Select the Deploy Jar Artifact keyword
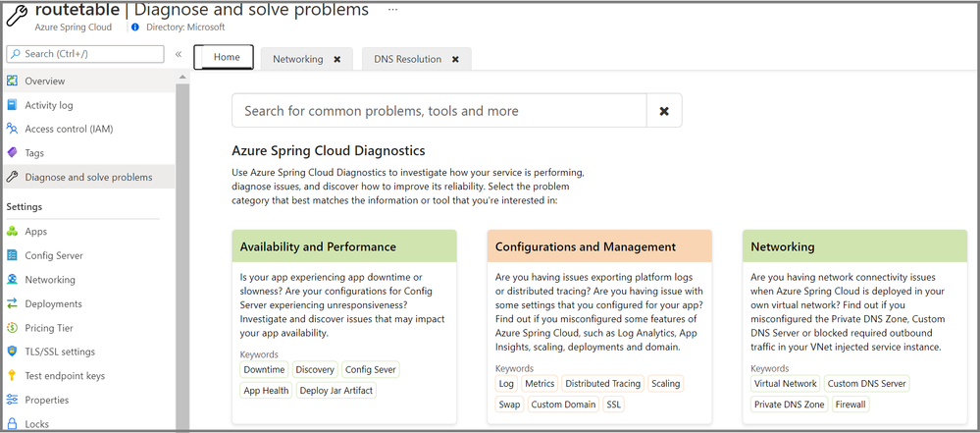This screenshot has height=433, width=980. pyautogui.click(x=336, y=391)
